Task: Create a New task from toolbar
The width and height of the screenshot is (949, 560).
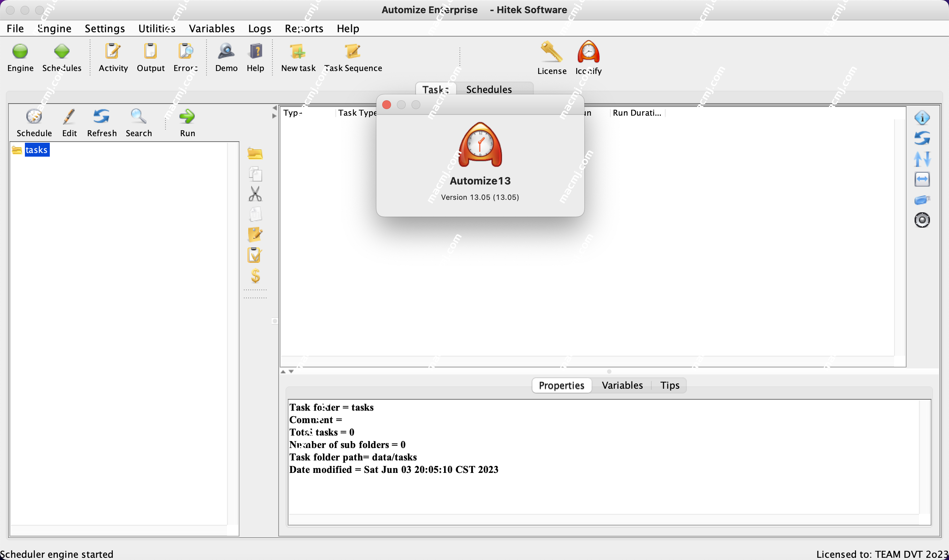Action: tap(298, 52)
